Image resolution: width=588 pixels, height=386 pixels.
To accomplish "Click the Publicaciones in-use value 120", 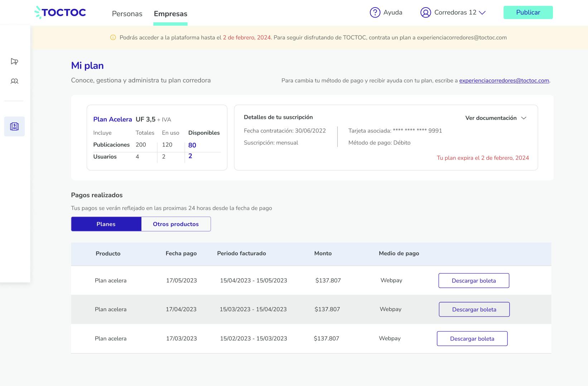I will point(167,145).
